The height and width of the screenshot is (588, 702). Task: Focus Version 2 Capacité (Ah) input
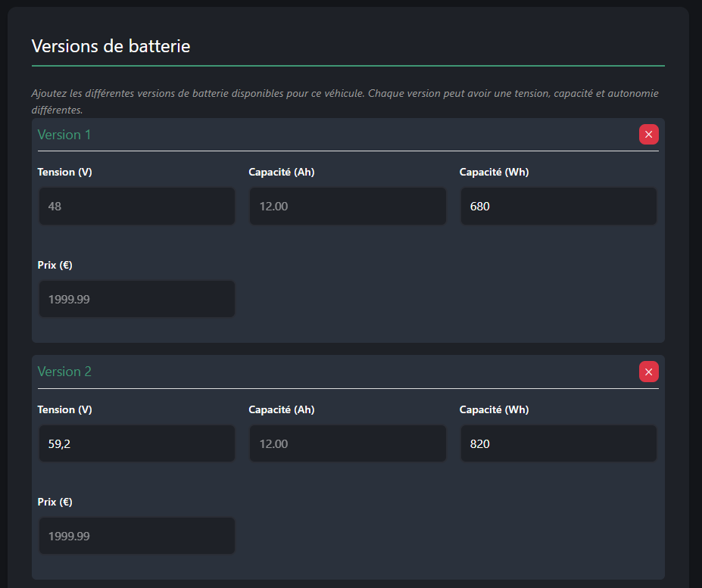coord(348,443)
